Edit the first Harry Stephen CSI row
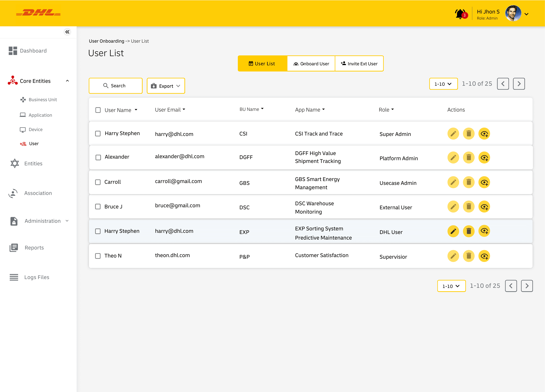Image resolution: width=545 pixels, height=392 pixels. click(453, 134)
